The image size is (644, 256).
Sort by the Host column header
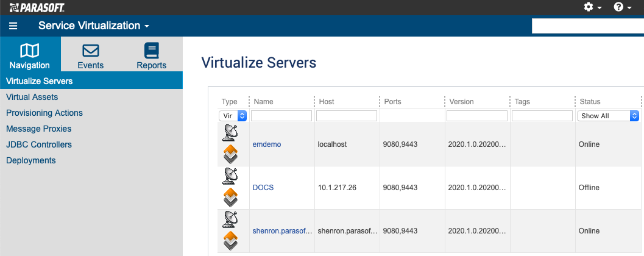click(x=327, y=102)
